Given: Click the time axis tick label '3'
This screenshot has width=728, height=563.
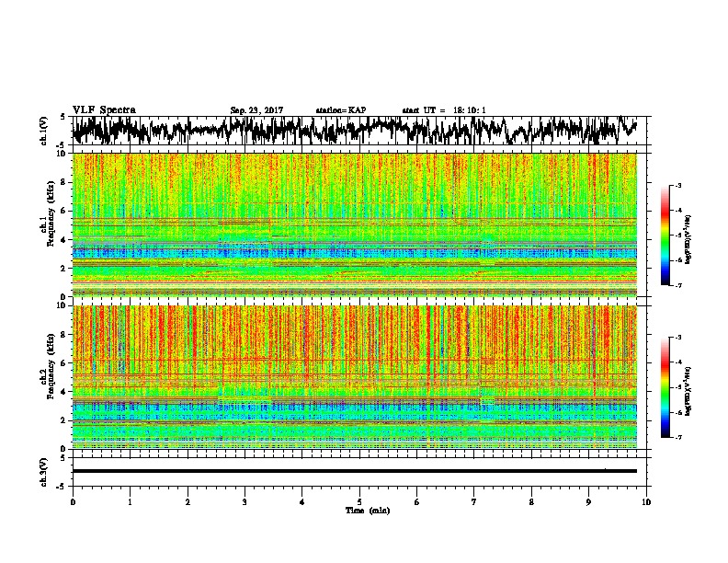Looking at the screenshot, I should tap(245, 502).
